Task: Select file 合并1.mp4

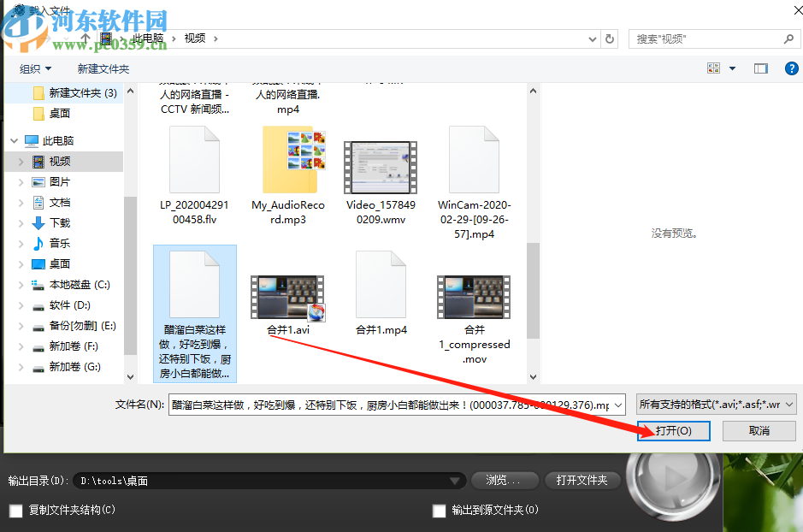Action: click(x=381, y=293)
